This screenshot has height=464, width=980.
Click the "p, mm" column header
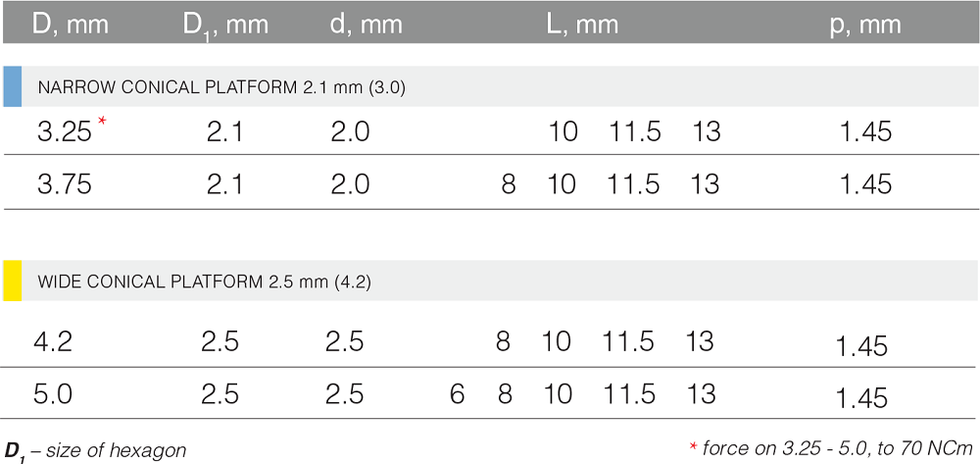click(x=865, y=26)
